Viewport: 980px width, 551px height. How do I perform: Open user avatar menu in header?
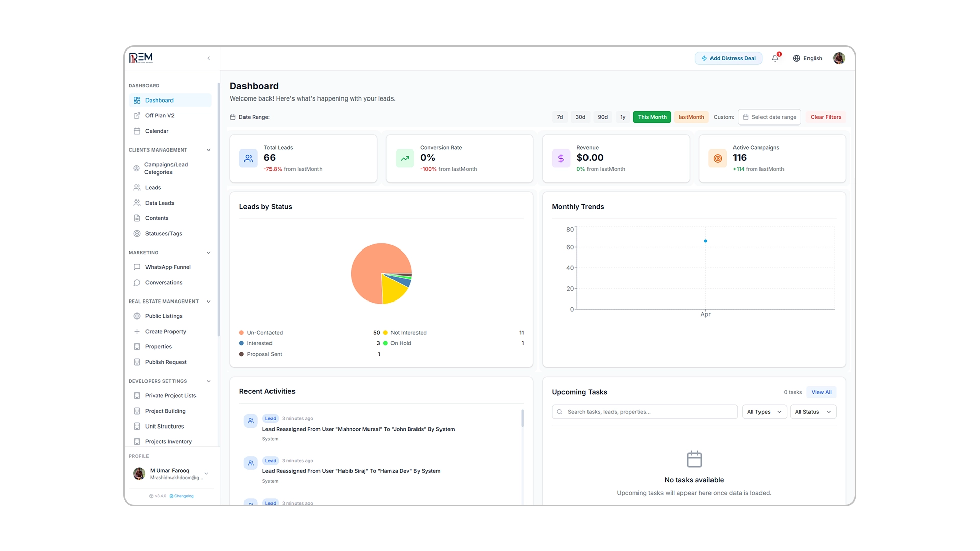coord(839,58)
